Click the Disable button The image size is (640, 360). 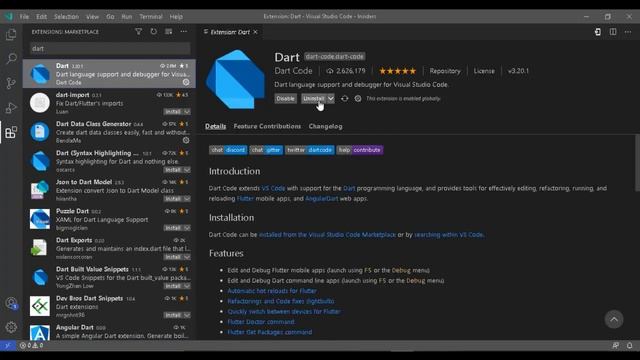coord(285,98)
